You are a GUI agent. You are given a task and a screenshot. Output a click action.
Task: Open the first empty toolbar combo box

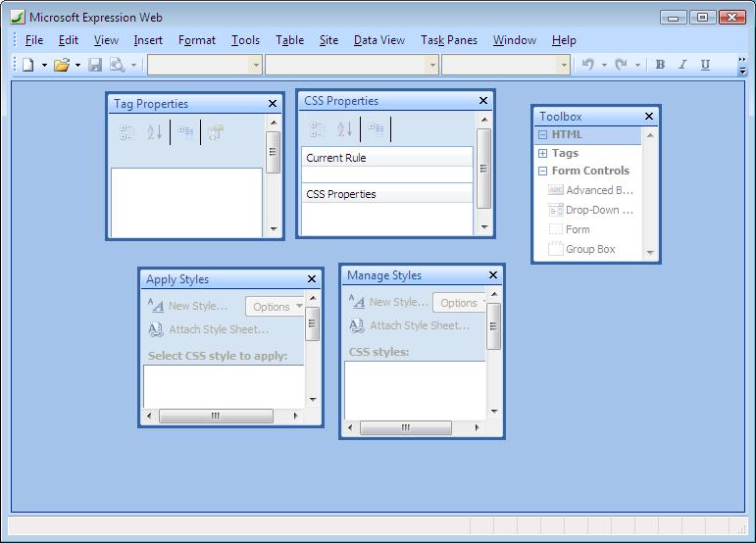tap(205, 65)
